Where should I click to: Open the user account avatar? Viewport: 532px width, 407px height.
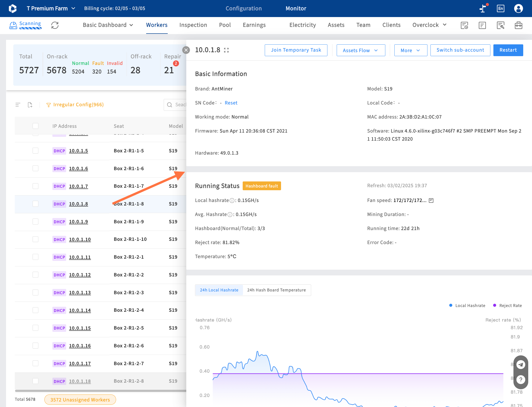518,9
